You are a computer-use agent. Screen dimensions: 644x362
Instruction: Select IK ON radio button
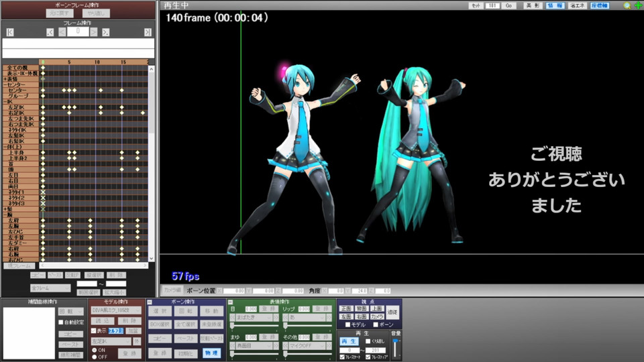95,350
